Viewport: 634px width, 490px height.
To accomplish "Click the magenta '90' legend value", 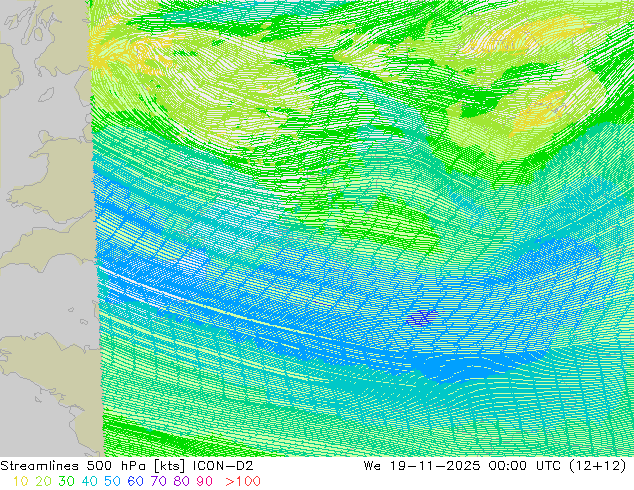I will pyautogui.click(x=205, y=481).
